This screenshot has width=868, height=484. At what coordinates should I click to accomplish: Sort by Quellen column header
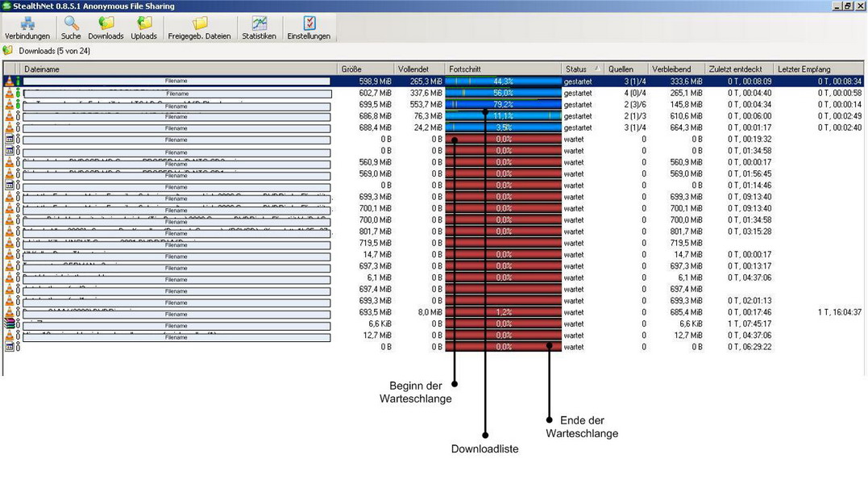click(x=626, y=69)
